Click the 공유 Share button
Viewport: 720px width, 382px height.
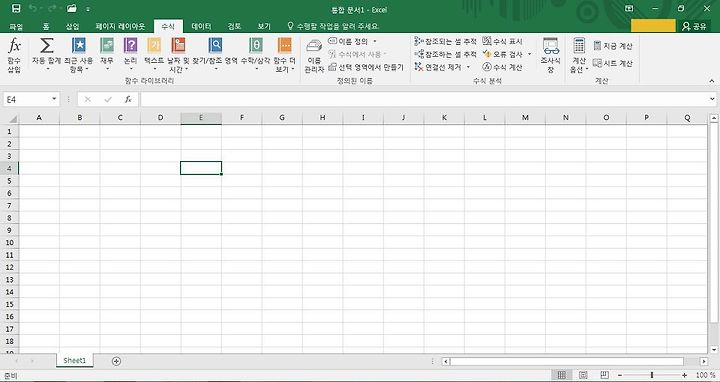694,26
